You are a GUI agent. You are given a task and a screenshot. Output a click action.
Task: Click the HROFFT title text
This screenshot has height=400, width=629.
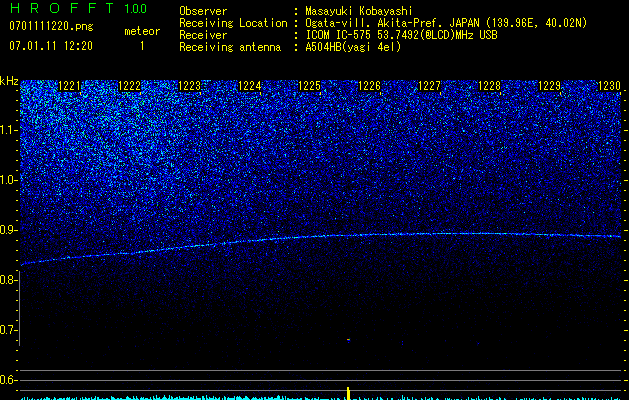(x=61, y=8)
